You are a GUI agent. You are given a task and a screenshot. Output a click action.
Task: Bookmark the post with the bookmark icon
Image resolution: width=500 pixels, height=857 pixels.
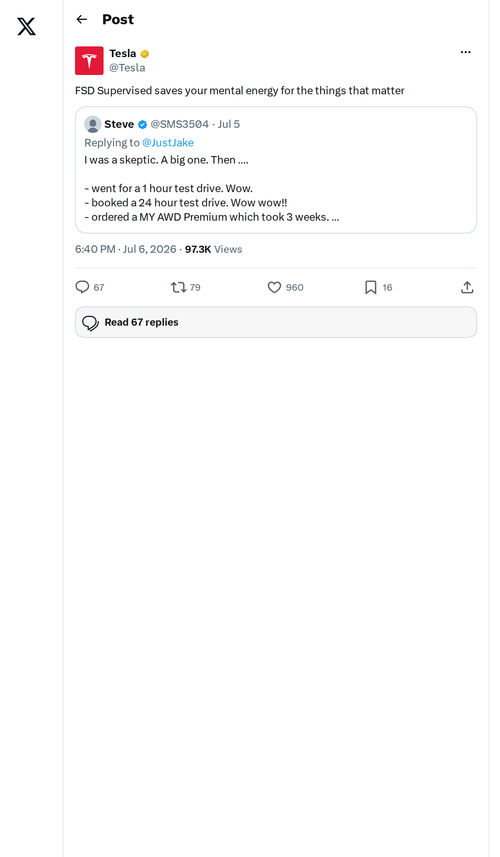[x=370, y=287]
